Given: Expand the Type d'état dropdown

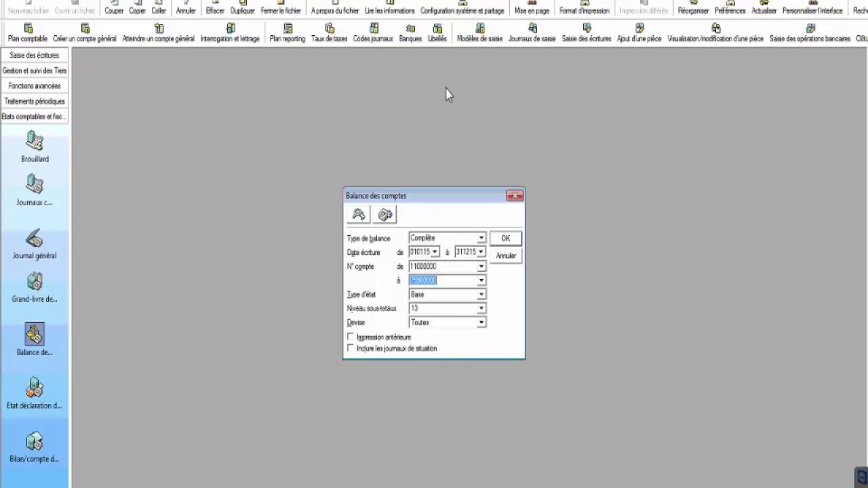Looking at the screenshot, I should [x=481, y=295].
